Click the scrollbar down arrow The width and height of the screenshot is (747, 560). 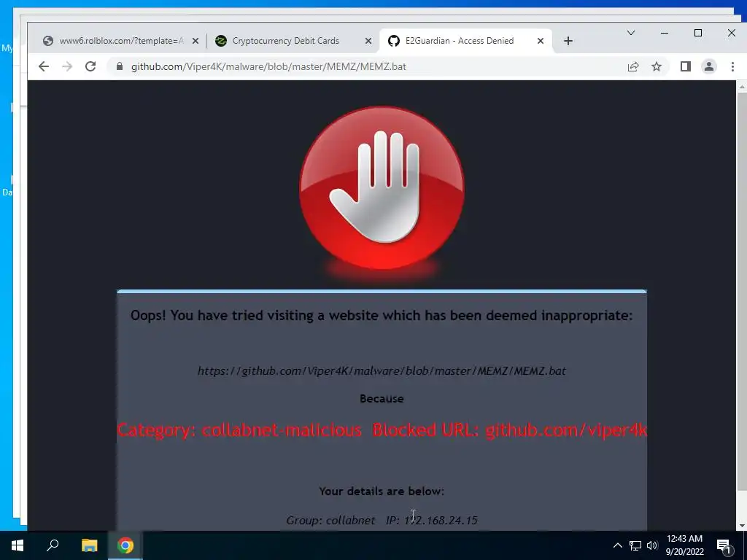coord(741,526)
